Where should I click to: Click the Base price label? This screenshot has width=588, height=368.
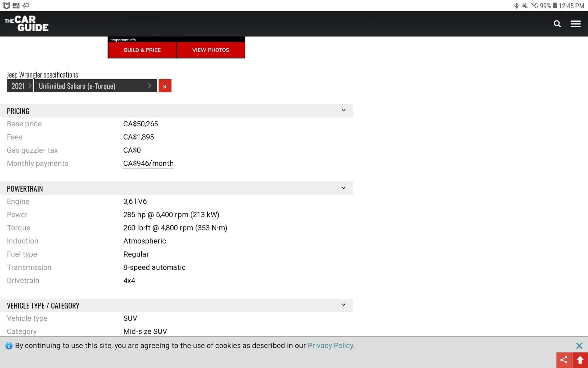(24, 124)
